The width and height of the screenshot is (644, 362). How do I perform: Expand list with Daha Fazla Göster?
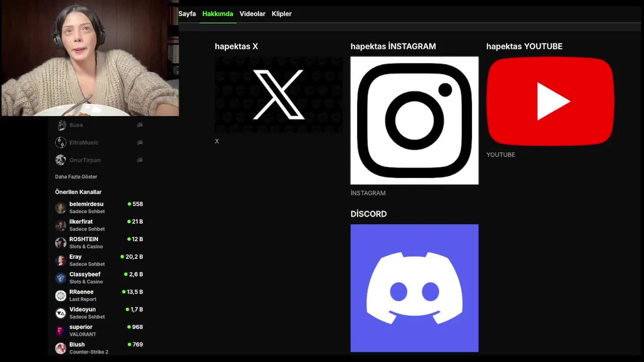pos(76,176)
